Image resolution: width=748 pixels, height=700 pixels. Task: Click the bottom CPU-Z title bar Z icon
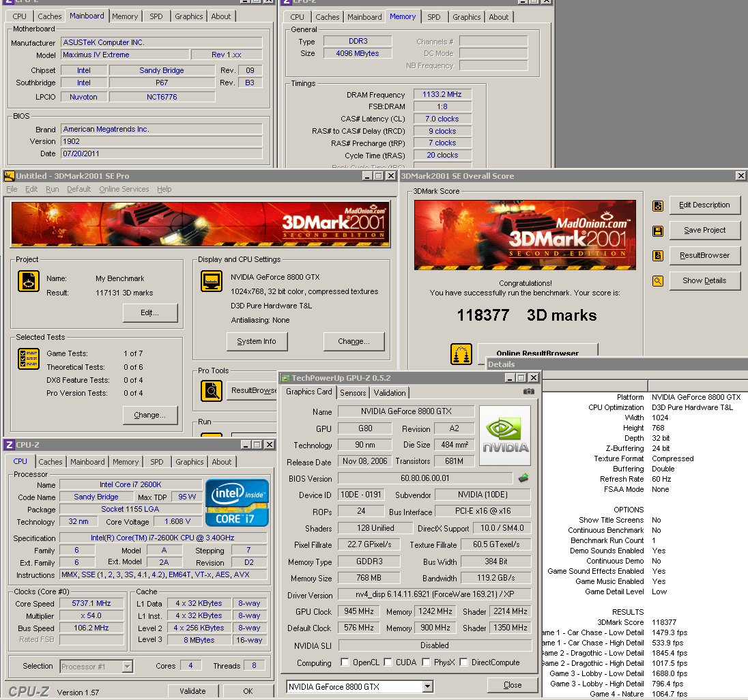click(x=9, y=445)
